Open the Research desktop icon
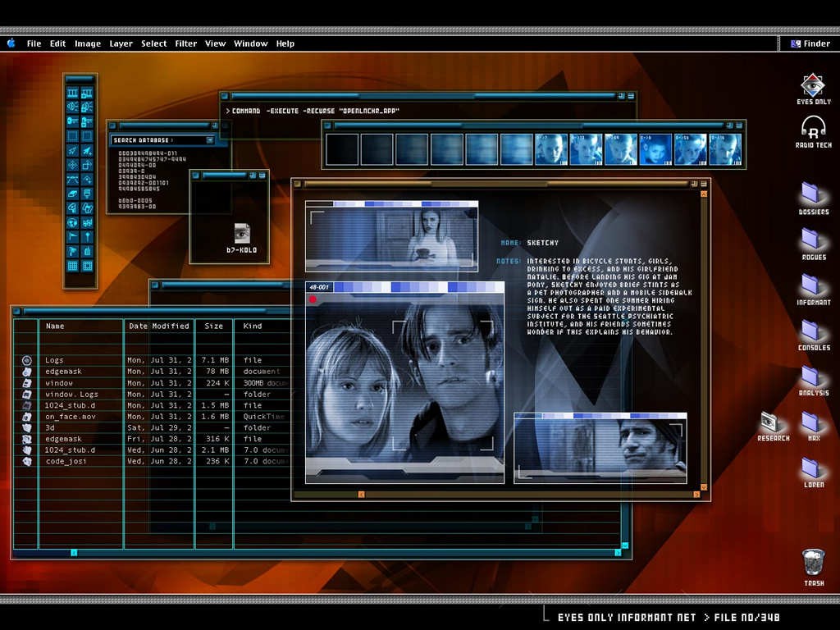This screenshot has height=630, width=840. tap(769, 422)
